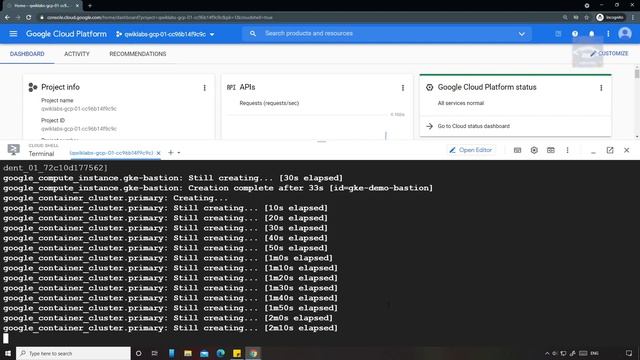
Task: Click the All services normal status text
Action: coord(461,103)
